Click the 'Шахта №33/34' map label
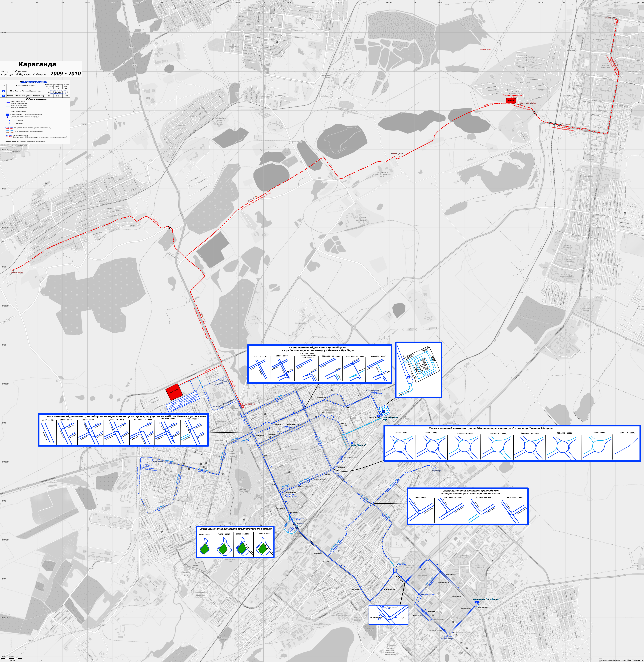644x662 pixels. pos(528,103)
